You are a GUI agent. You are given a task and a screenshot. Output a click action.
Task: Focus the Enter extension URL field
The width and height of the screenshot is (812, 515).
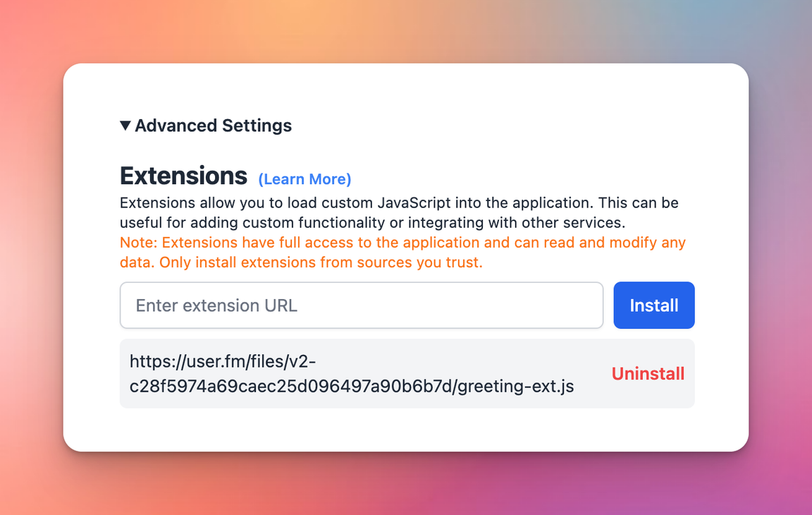361,305
